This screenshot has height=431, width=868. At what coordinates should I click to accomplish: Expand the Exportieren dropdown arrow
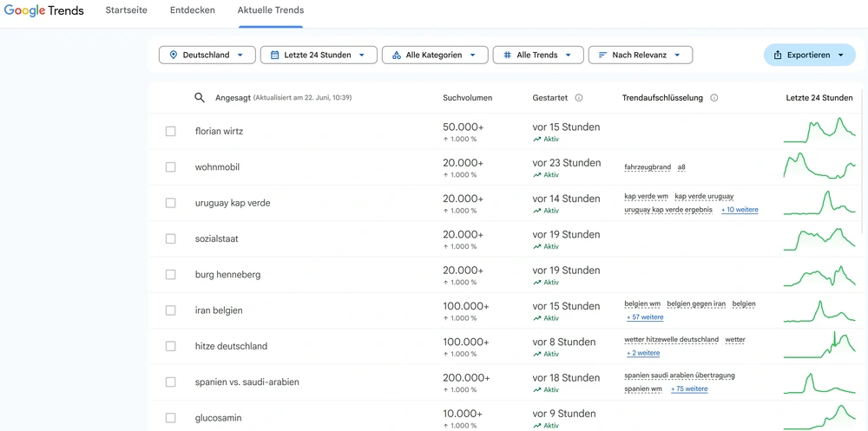pos(840,55)
